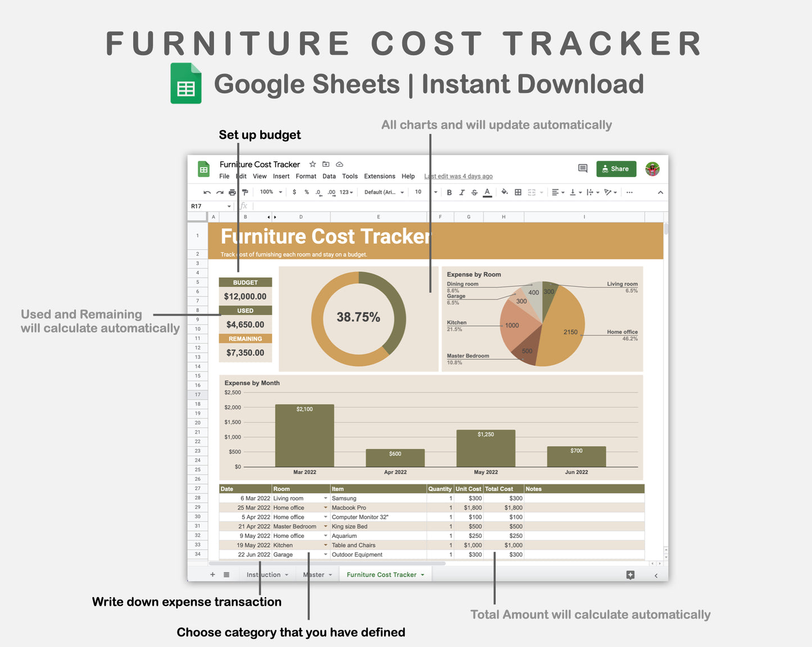Open the font family dropdown
The width and height of the screenshot is (812, 647).
tap(385, 192)
